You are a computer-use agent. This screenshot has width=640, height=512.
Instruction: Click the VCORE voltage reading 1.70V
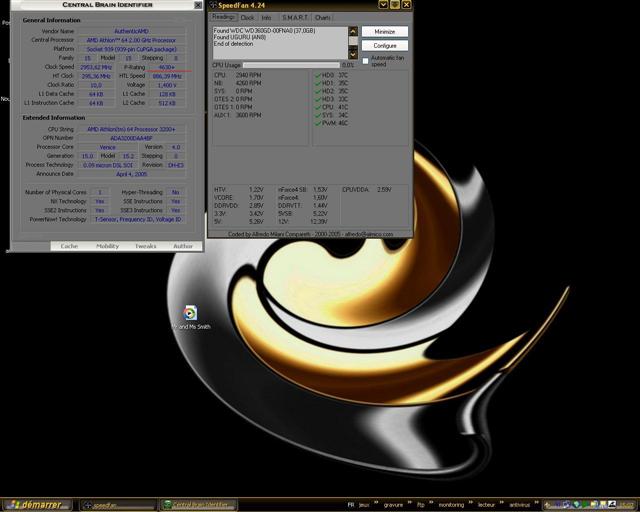[x=256, y=198]
